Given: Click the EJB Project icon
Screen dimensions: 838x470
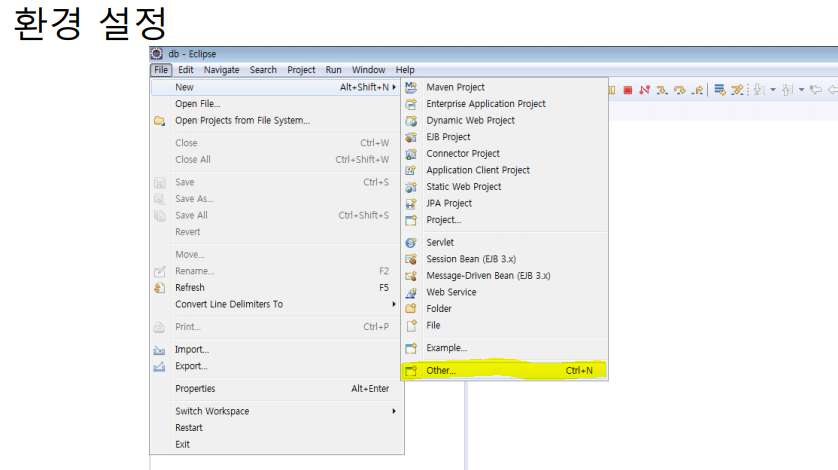Looking at the screenshot, I should pyautogui.click(x=411, y=137).
